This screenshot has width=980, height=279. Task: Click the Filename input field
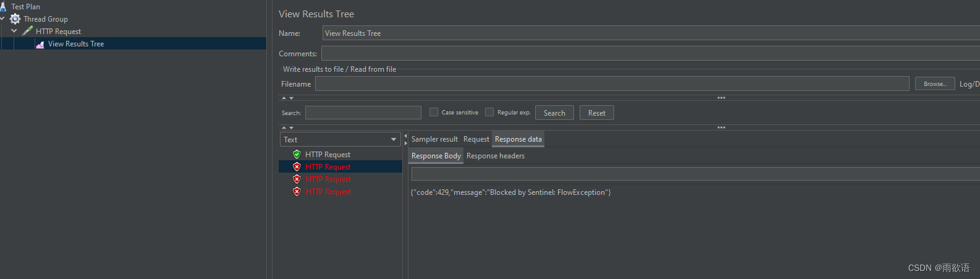[x=612, y=84]
